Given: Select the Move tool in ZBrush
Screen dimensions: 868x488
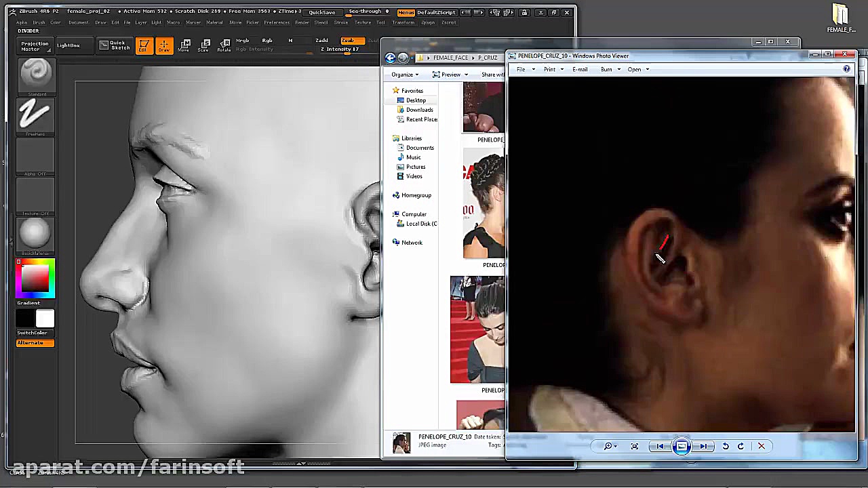Looking at the screenshot, I should (x=184, y=45).
